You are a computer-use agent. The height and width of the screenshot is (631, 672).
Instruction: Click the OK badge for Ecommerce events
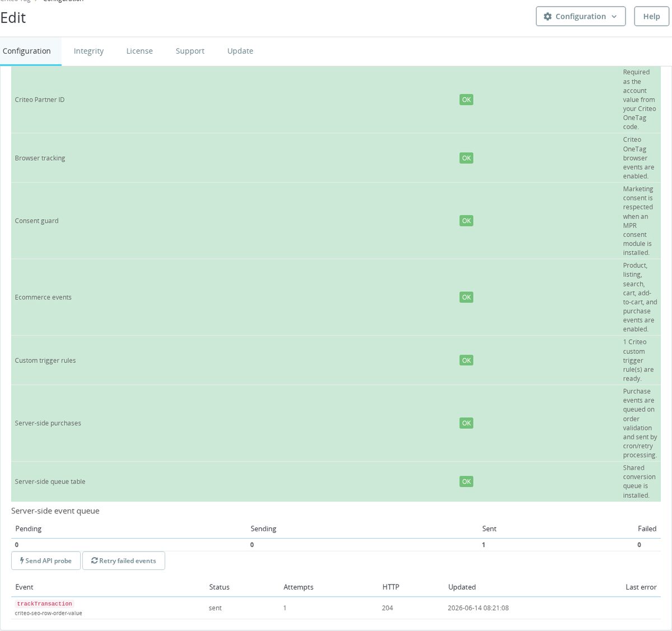pos(466,297)
